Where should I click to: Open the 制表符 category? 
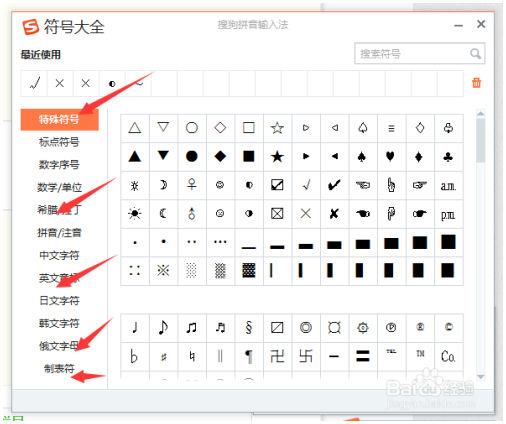coord(59,369)
